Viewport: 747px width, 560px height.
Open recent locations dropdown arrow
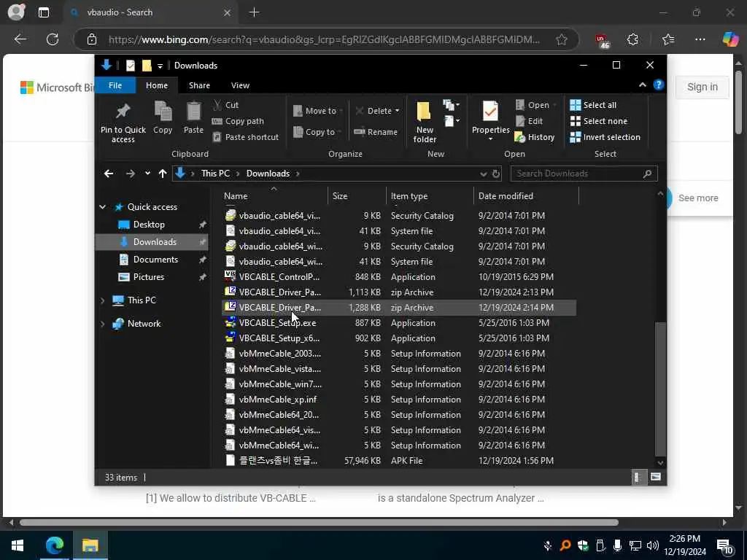point(147,174)
